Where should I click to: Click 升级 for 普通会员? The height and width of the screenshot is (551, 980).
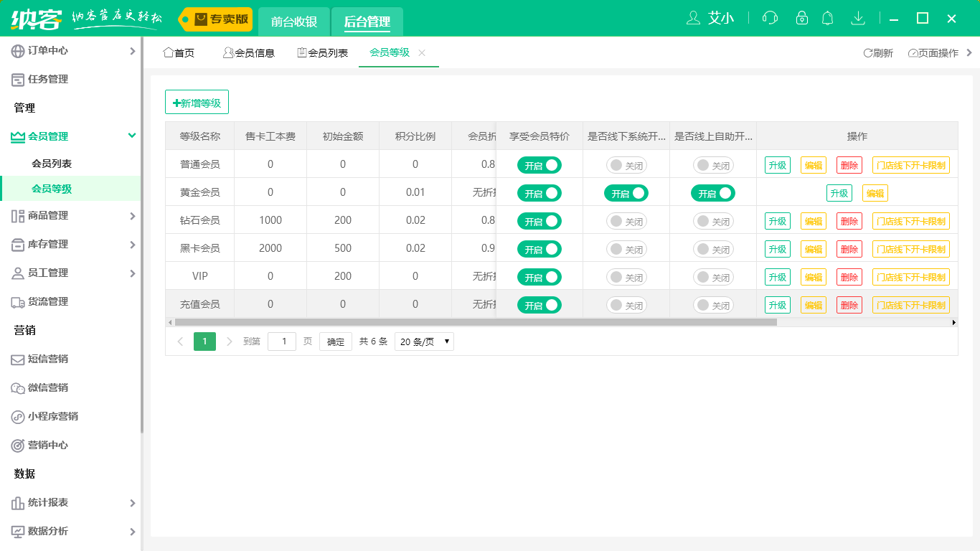coord(778,165)
